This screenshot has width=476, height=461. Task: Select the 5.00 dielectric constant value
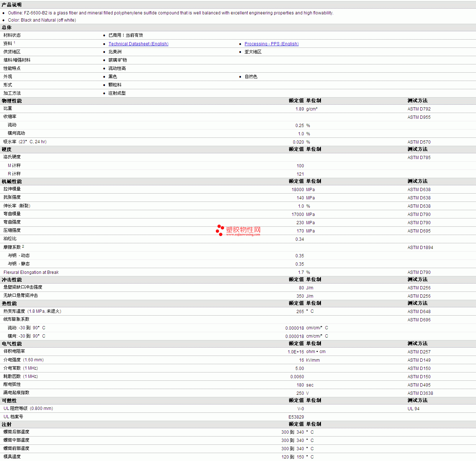[x=300, y=369]
